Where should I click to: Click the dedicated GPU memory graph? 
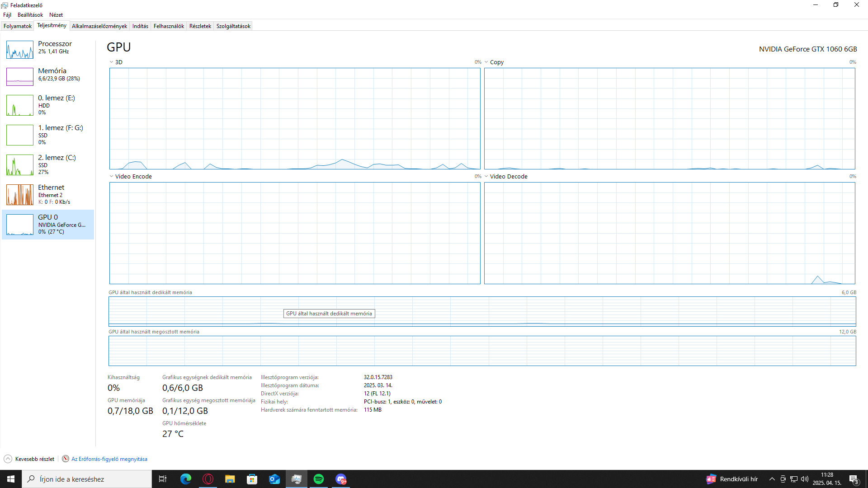coord(482,311)
